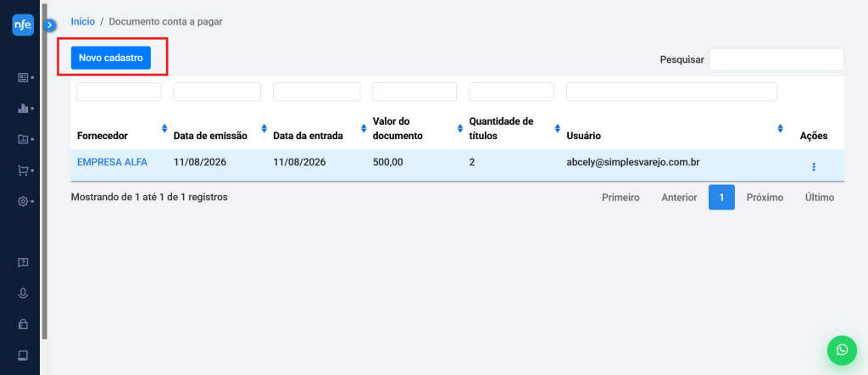Open the cadastros card icon in sidebar

[x=23, y=77]
